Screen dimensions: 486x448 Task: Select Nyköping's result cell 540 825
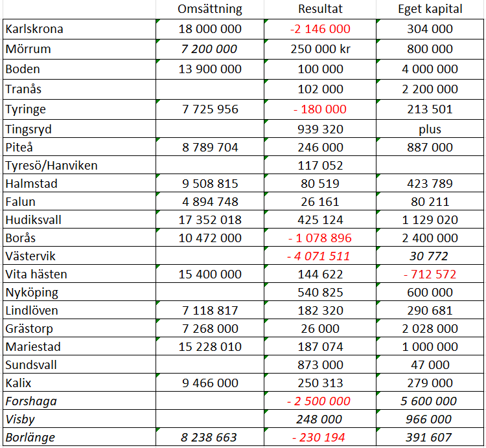pyautogui.click(x=320, y=292)
